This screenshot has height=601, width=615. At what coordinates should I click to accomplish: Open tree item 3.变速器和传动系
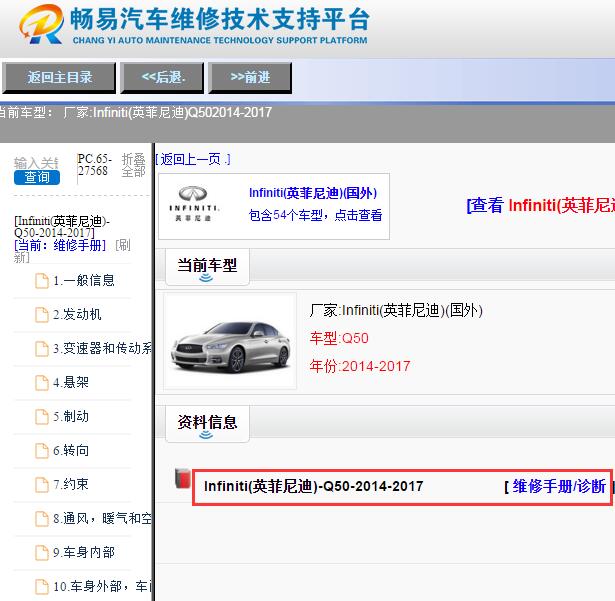point(102,348)
